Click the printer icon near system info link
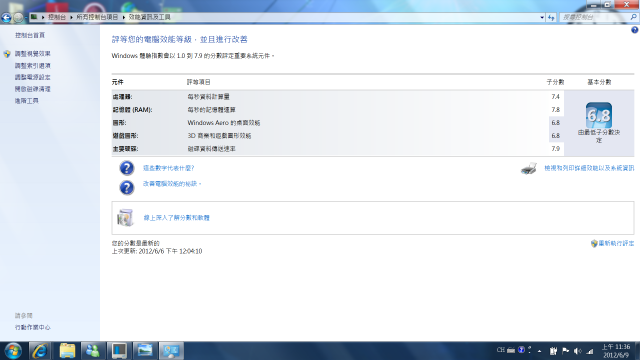This screenshot has width=640, height=360. tap(529, 169)
